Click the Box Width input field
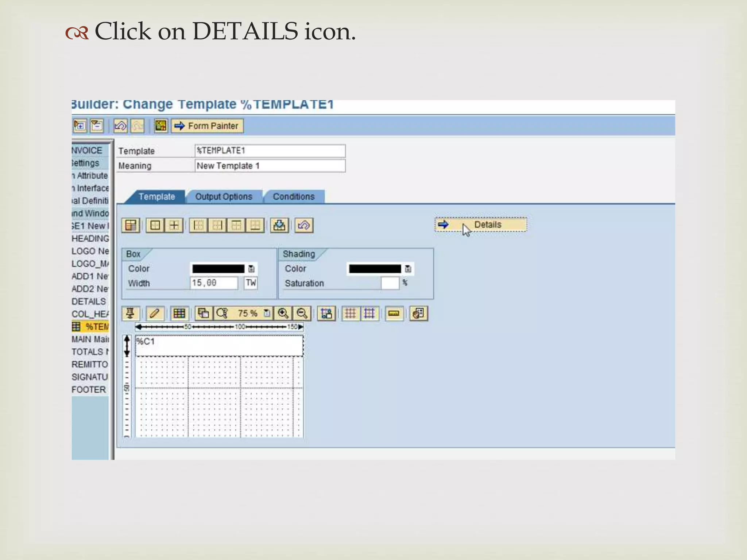This screenshot has height=560, width=747. coord(214,283)
